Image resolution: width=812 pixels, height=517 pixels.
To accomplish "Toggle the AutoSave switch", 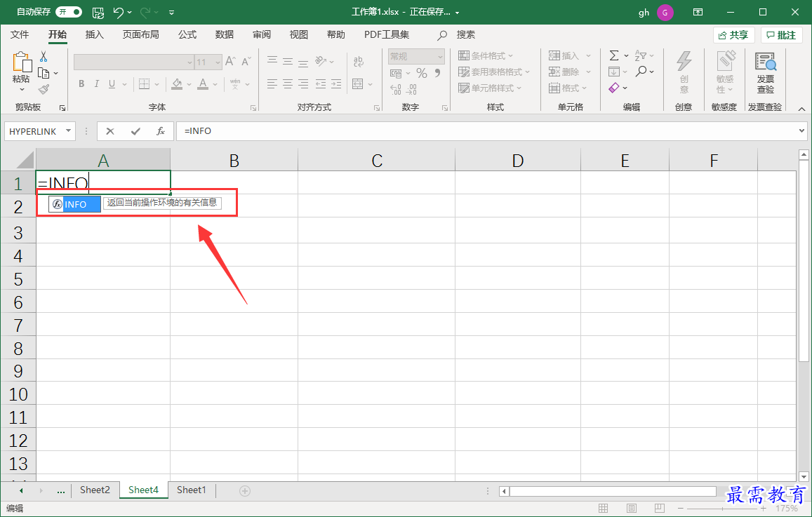I will click(69, 12).
